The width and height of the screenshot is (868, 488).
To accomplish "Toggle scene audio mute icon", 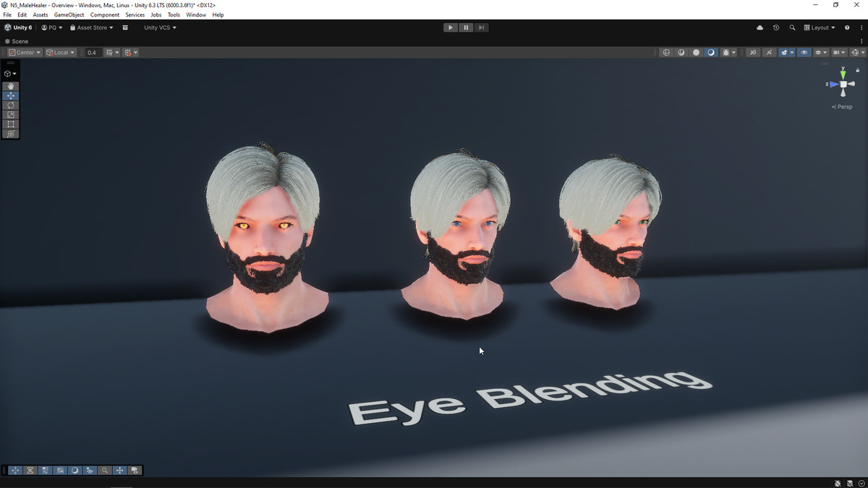I will 769,52.
